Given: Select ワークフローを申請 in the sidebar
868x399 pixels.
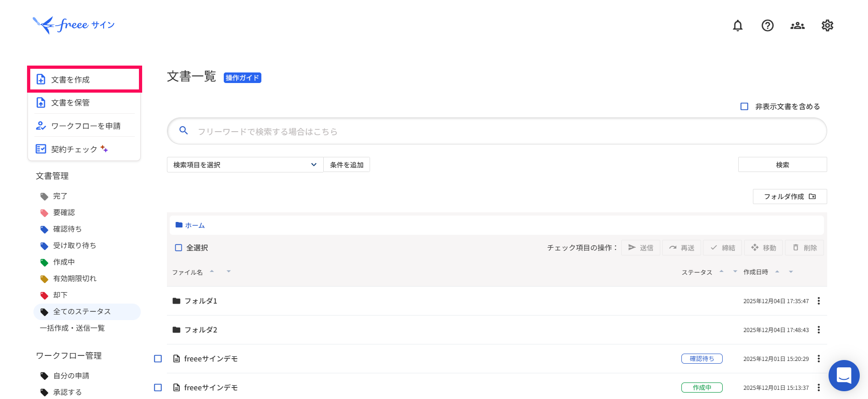Looking at the screenshot, I should [x=85, y=126].
